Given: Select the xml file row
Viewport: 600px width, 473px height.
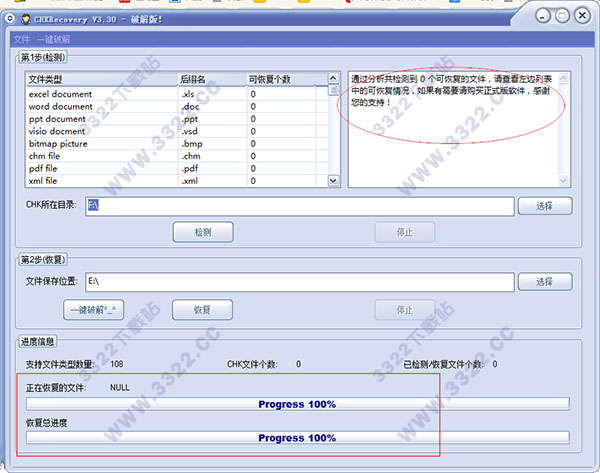Looking at the screenshot, I should (x=177, y=181).
